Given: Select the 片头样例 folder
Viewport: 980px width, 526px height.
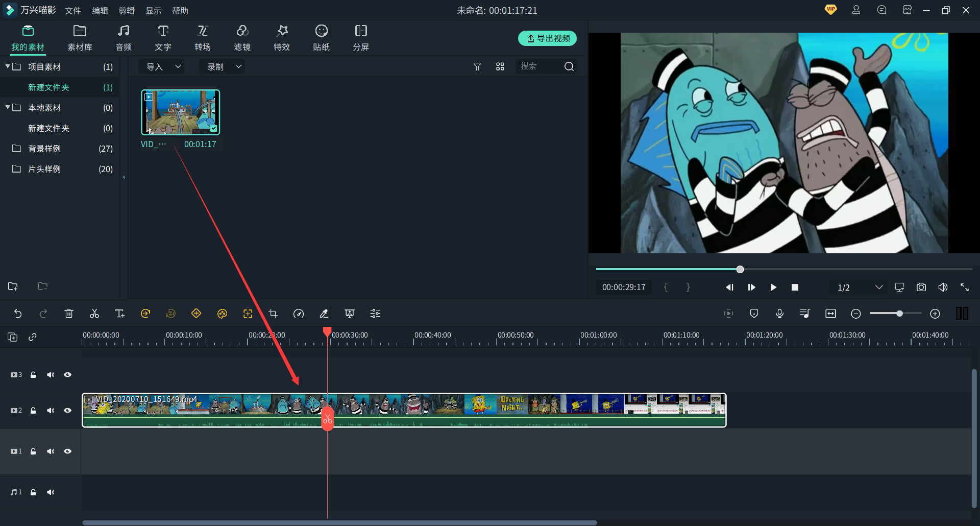Looking at the screenshot, I should point(59,169).
